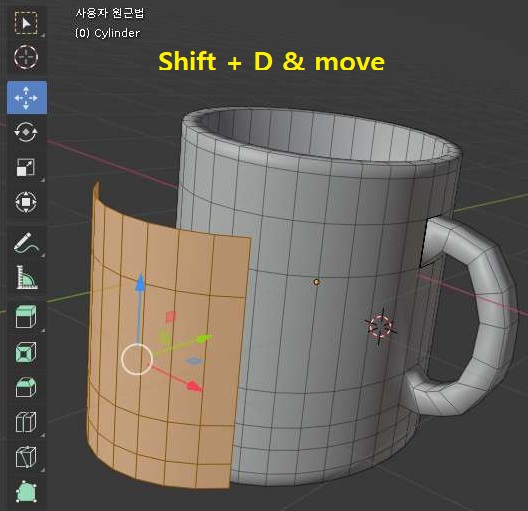This screenshot has width=528, height=511.
Task: Select the Poly Build tool
Action: pyautogui.click(x=26, y=492)
